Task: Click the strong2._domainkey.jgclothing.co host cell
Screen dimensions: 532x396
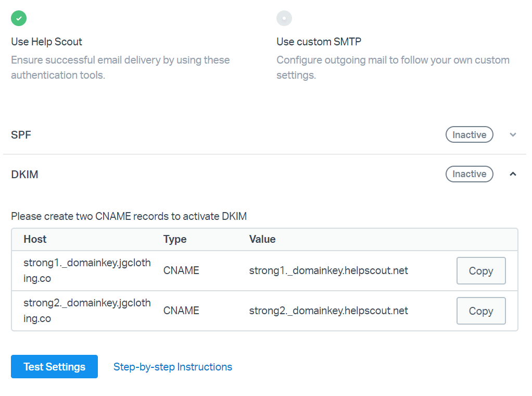Action: [87, 311]
